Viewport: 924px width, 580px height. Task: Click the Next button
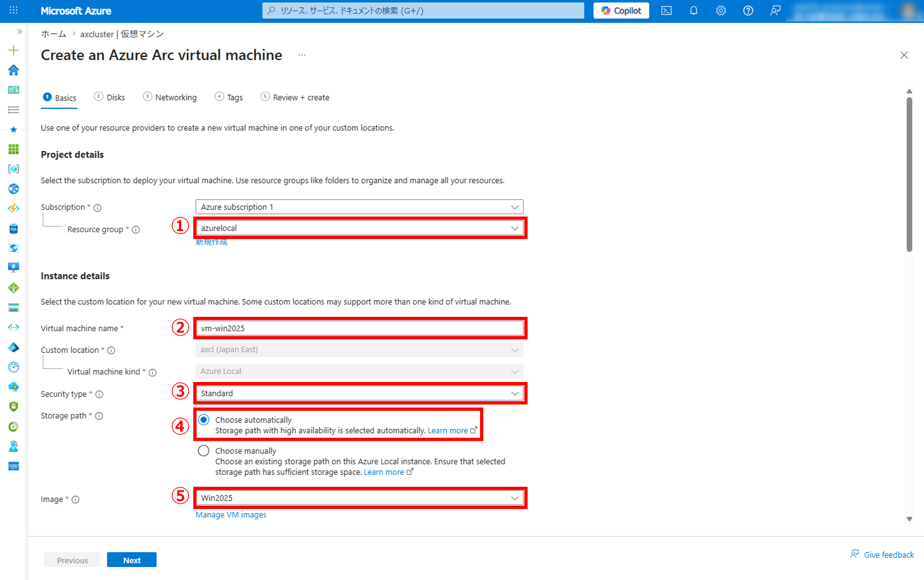(131, 560)
